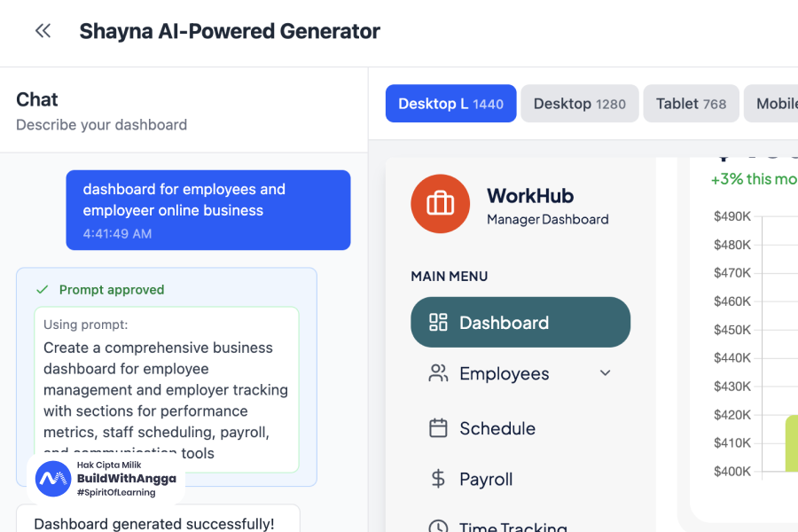Viewport: 798px width, 532px height.
Task: Click the Using prompt text box
Action: coord(167,390)
